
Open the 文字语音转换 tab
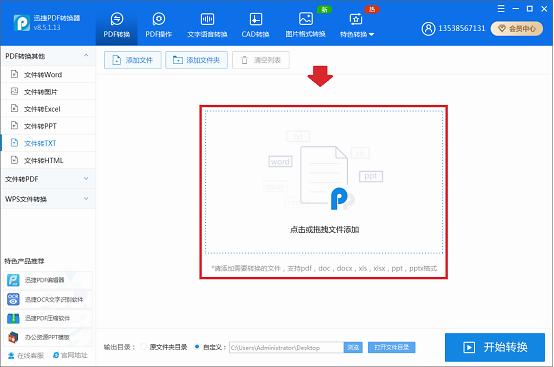pos(207,25)
